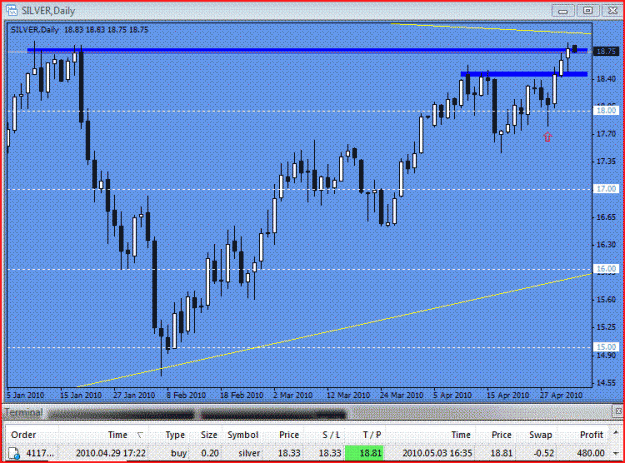Click the Swap column header
The height and width of the screenshot is (463, 625).
click(x=541, y=435)
